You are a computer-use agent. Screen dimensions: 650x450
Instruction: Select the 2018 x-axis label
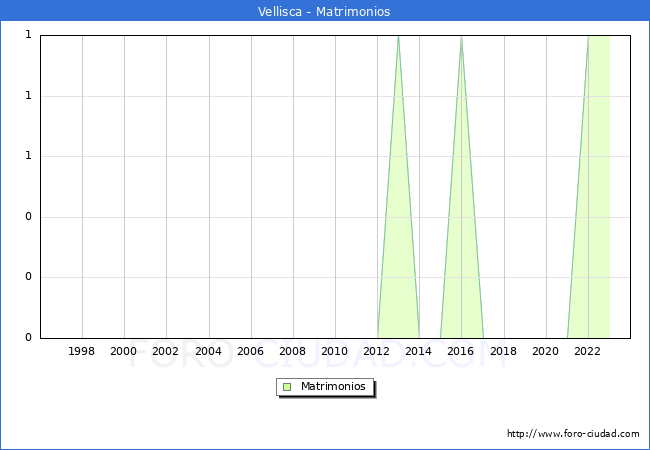pyautogui.click(x=503, y=351)
